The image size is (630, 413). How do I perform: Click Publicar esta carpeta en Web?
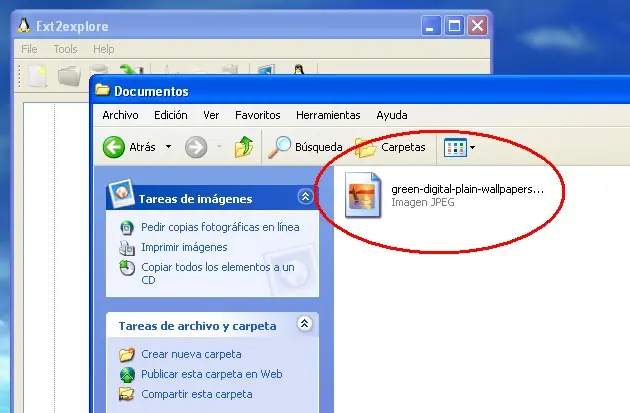[212, 374]
